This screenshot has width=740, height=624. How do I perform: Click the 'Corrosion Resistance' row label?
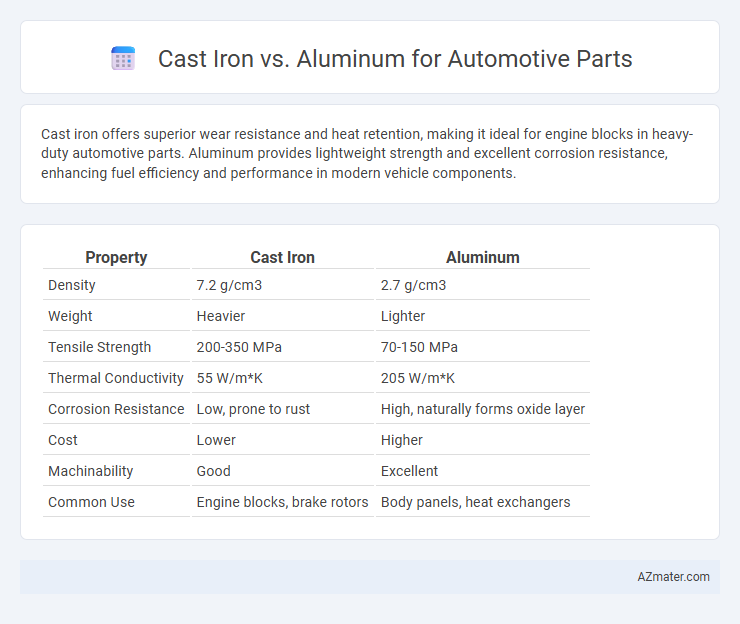tap(116, 409)
